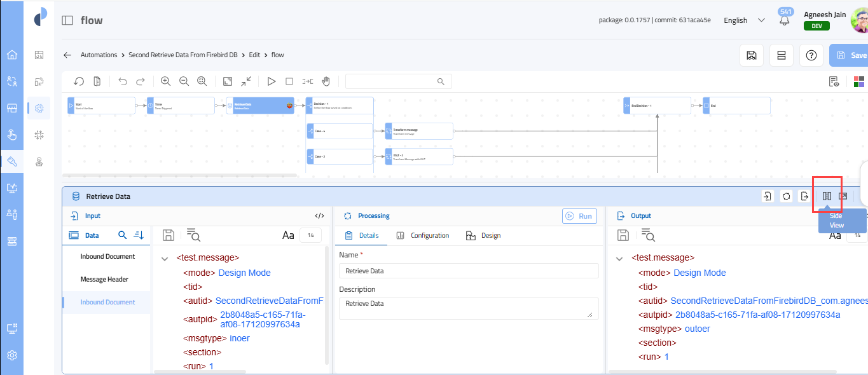Click the undo arrow in canvas toolbar

[123, 81]
